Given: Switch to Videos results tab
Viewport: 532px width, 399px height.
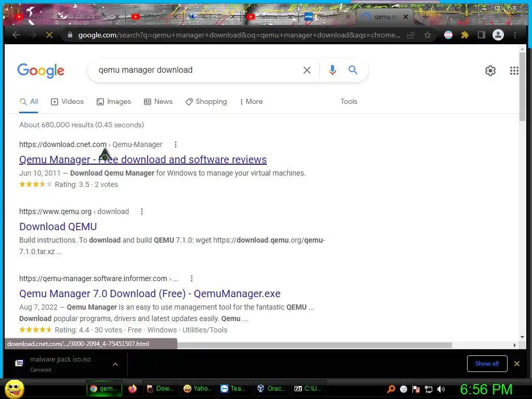Looking at the screenshot, I should tap(68, 101).
